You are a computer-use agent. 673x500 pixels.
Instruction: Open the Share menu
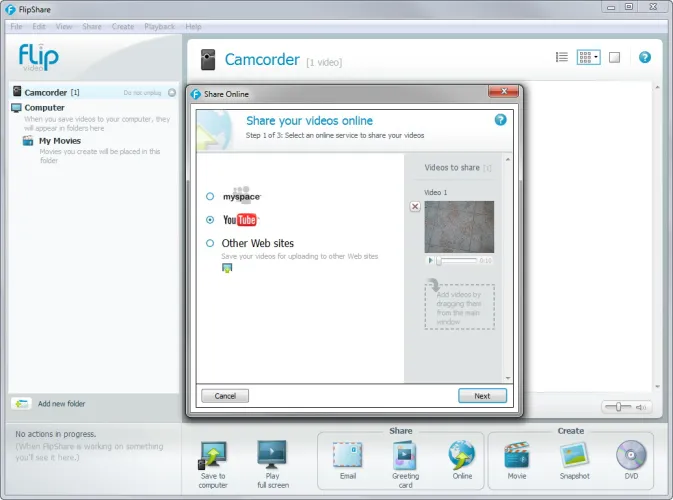pos(92,27)
